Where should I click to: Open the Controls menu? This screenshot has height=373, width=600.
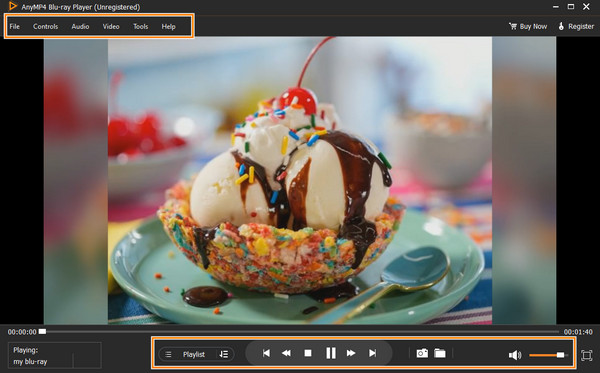tap(46, 26)
